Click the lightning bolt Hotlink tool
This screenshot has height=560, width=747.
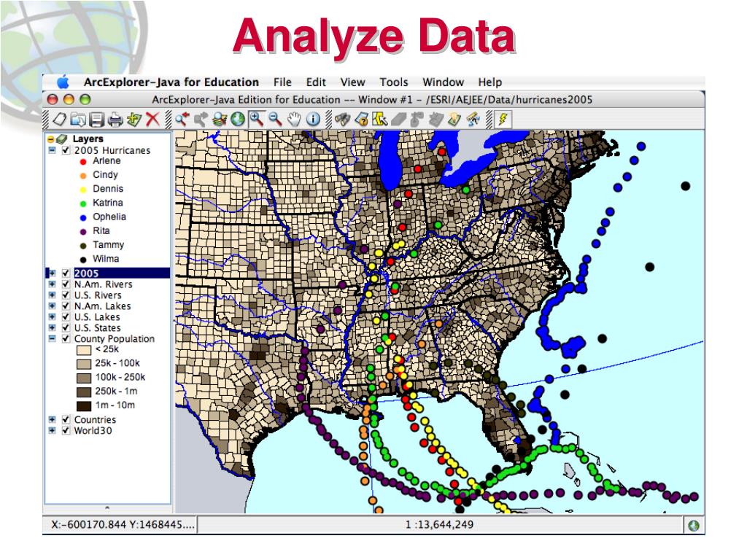point(503,119)
